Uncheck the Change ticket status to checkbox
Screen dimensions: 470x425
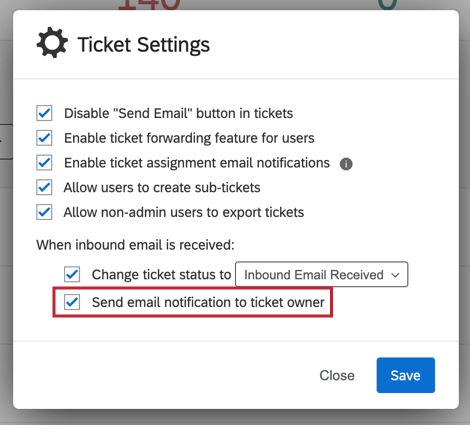tap(72, 274)
